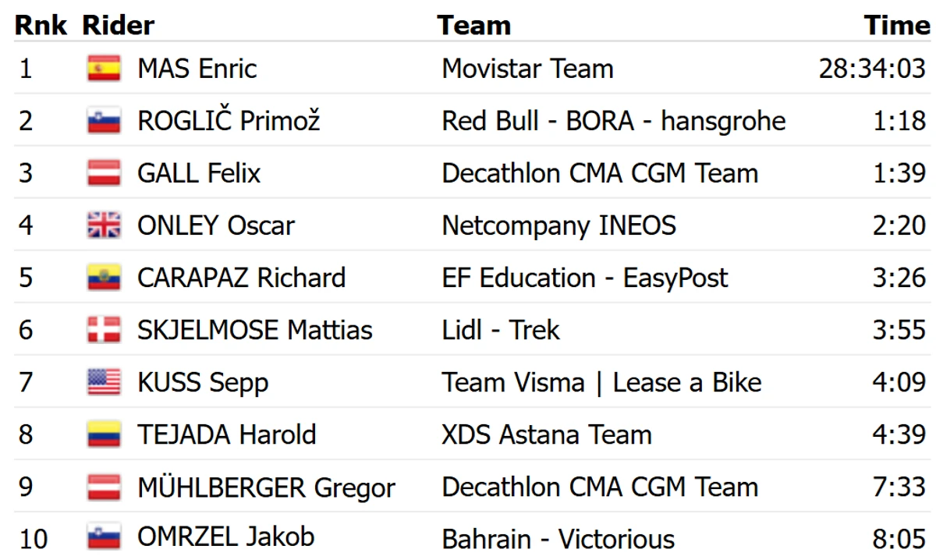The image size is (936, 560).
Task: Click the Austrian flag beside MÜHLBERGER Gregor
Action: 104,487
